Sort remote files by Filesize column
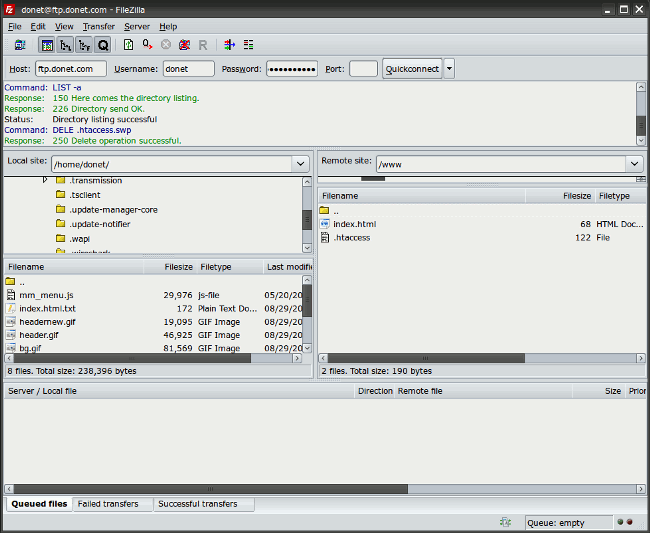This screenshot has height=533, width=650. pos(560,196)
